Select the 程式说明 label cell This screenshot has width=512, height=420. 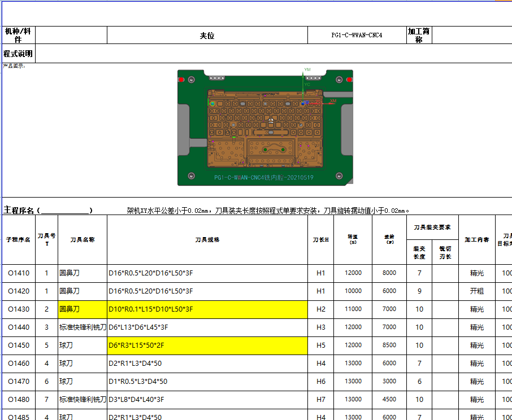[18, 53]
